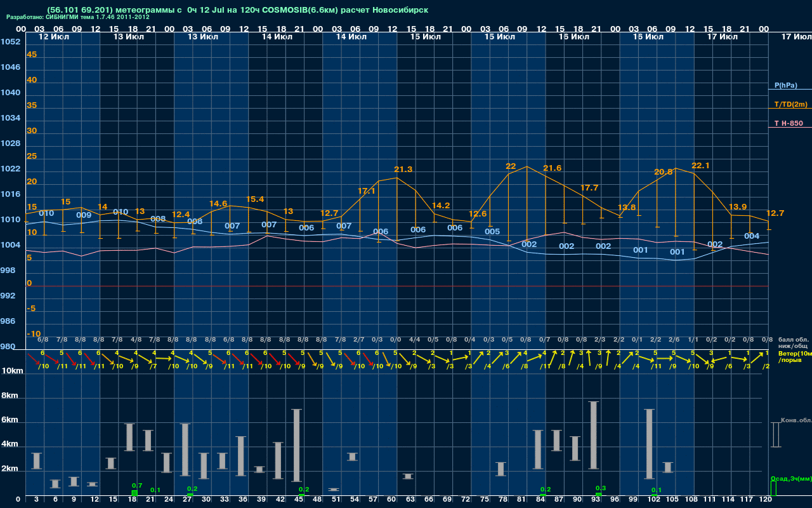
Task: Click the tall cloud bar above hour 45
Action: [296, 445]
